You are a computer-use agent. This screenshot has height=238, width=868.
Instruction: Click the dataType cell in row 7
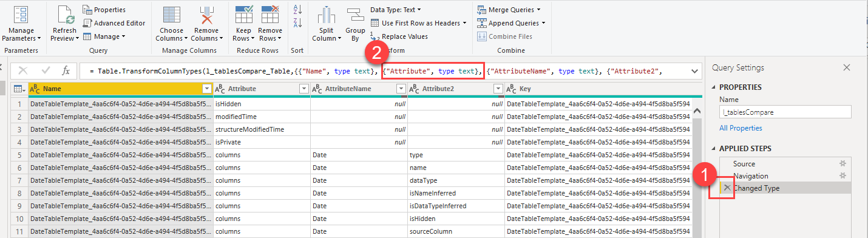pyautogui.click(x=456, y=180)
